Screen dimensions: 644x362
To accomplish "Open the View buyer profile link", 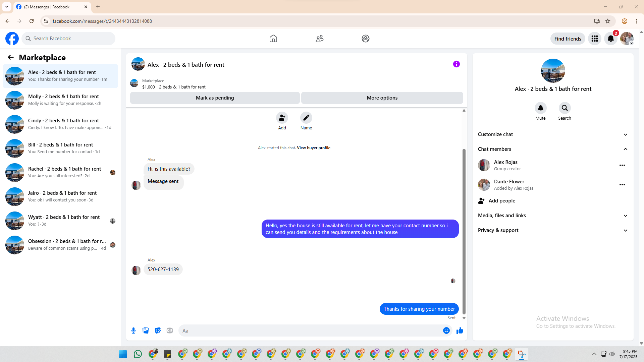I will pyautogui.click(x=314, y=148).
